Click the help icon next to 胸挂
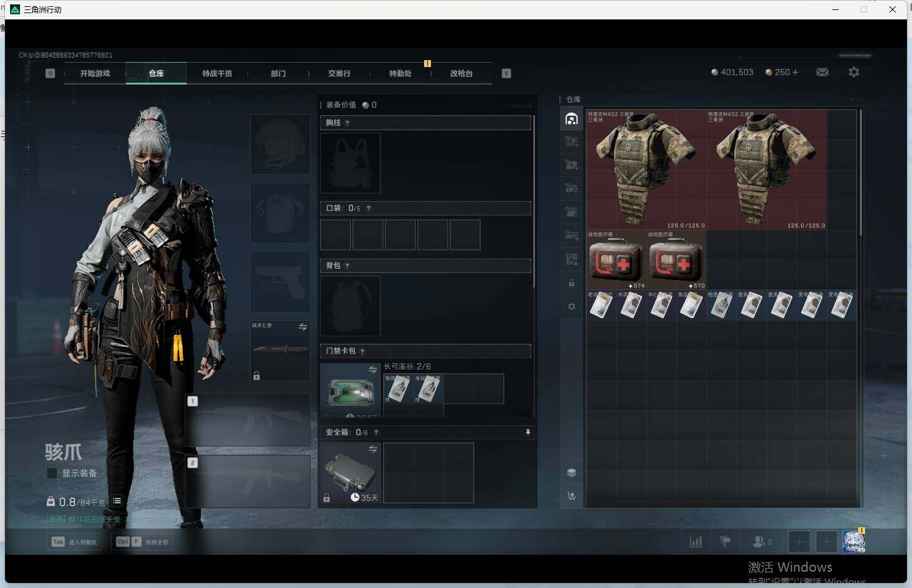 point(348,123)
